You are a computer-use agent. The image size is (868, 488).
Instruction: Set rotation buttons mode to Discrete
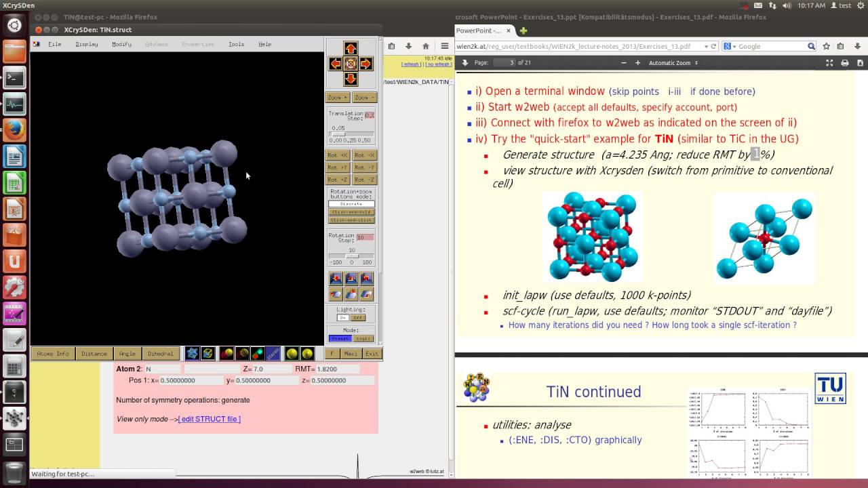pyautogui.click(x=351, y=203)
